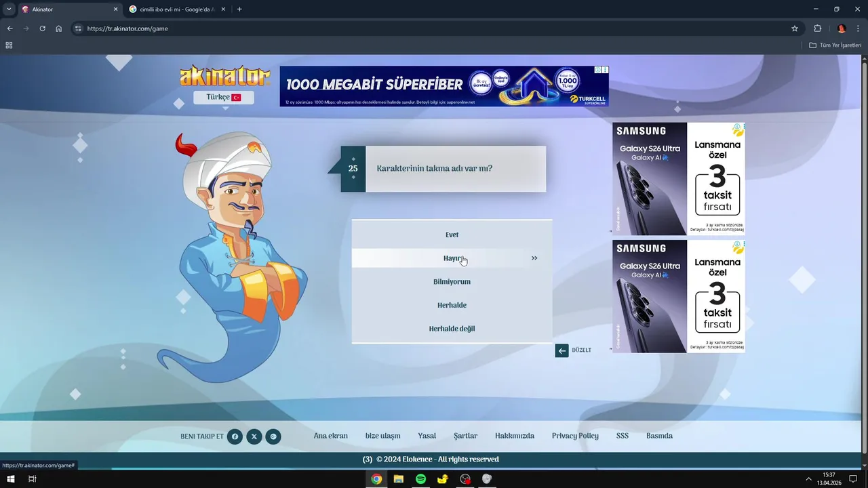The width and height of the screenshot is (868, 488).
Task: Open Akinator's Facebook page icon
Action: coord(235,436)
